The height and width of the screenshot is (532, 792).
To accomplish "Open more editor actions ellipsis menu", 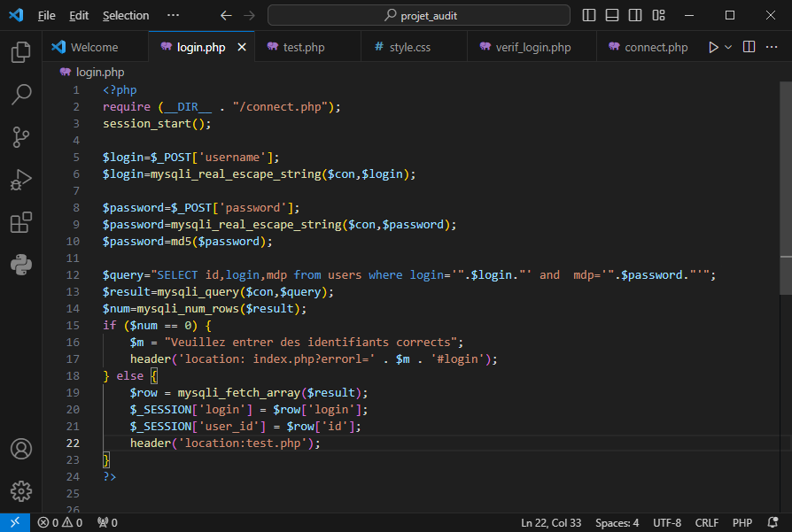I will (x=773, y=47).
